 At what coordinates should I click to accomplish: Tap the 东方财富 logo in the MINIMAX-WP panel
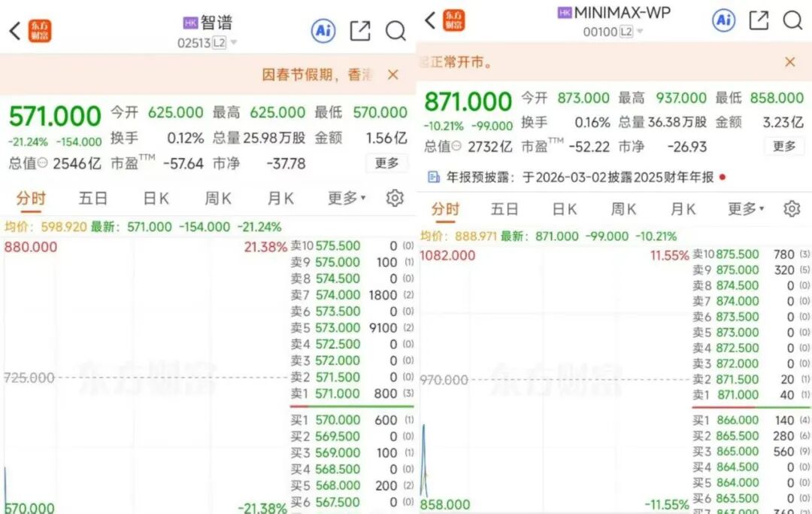click(x=453, y=20)
